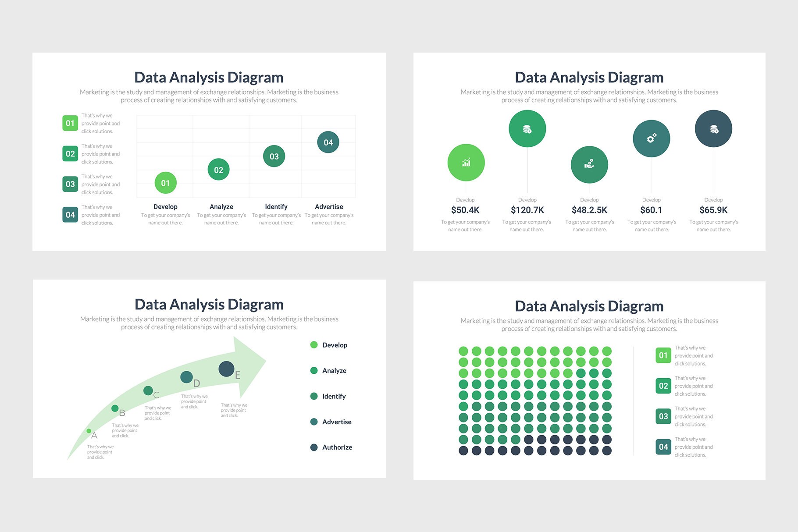Click circle 01 at the chart's lowest step
The height and width of the screenshot is (532, 798).
[165, 182]
